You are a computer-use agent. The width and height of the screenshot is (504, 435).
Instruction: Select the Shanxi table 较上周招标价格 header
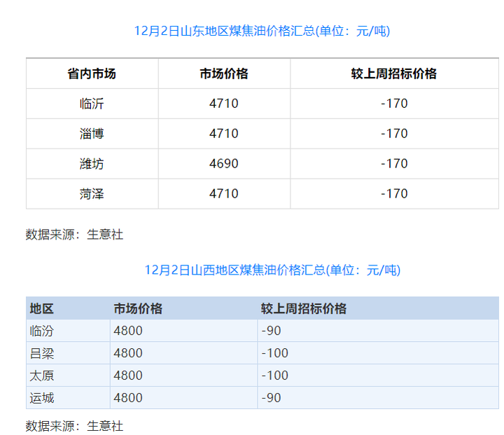(304, 308)
